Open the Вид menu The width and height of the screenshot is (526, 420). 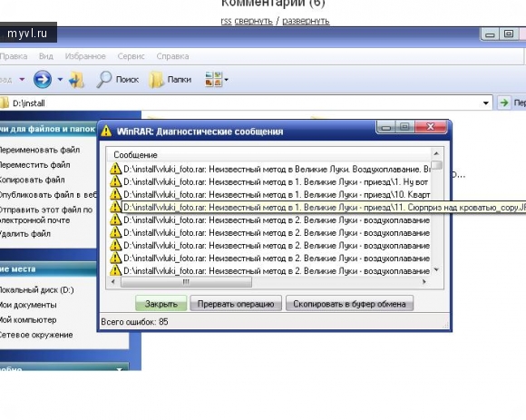[46, 56]
